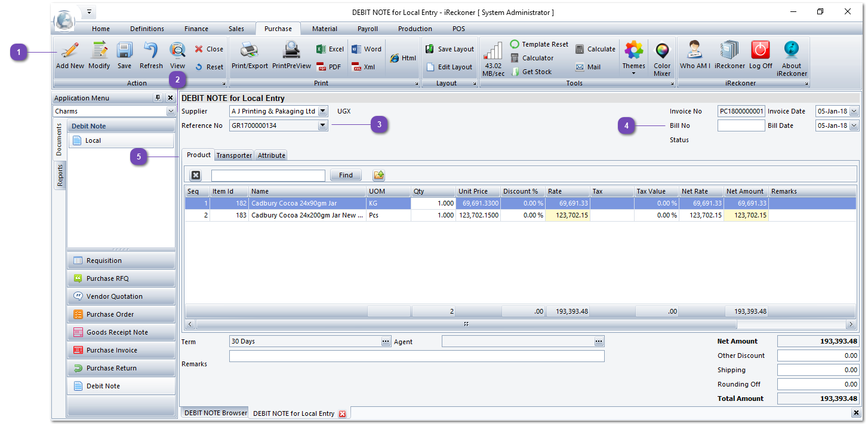Open Print Preview from the ribbon
The width and height of the screenshot is (868, 426).
tap(291, 51)
